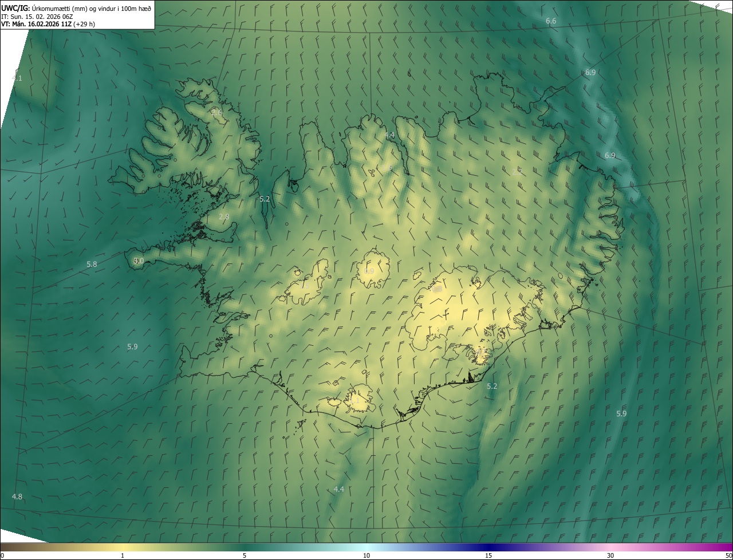Click the '1' tick on the color scale
The height and width of the screenshot is (560, 733).
(x=123, y=555)
